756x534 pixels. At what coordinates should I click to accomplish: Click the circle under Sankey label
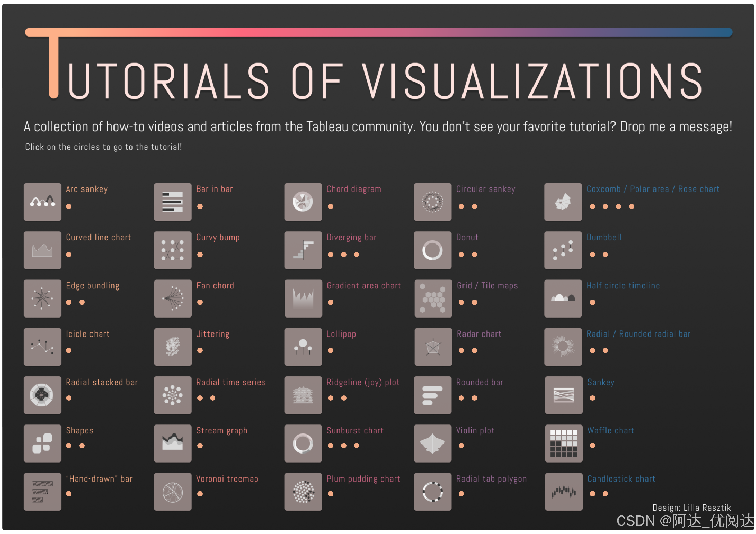pos(592,398)
